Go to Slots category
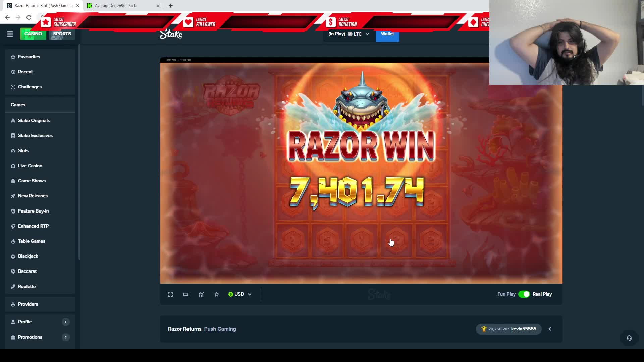The image size is (644, 362). coord(40,151)
